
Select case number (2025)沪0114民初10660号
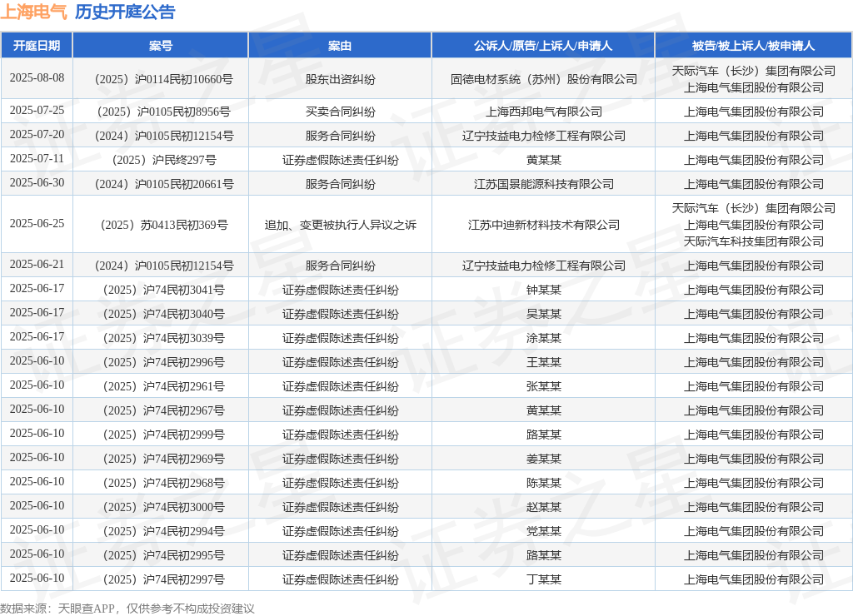click(x=164, y=79)
